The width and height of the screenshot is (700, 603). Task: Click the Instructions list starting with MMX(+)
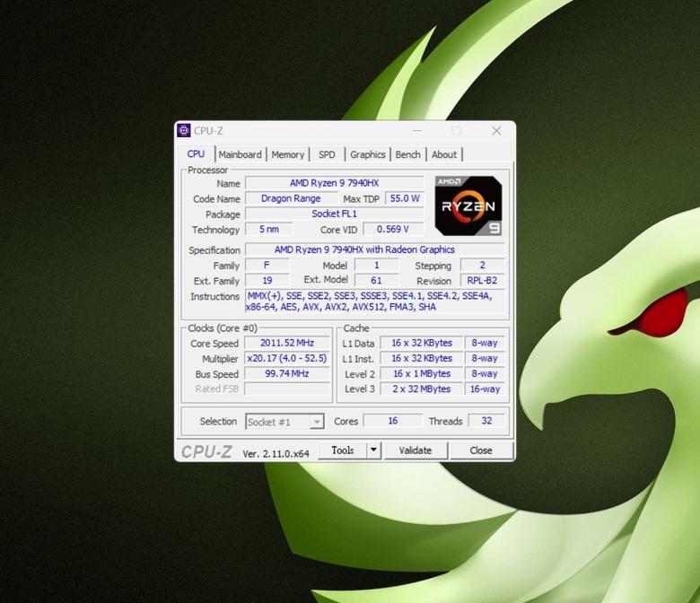point(375,301)
